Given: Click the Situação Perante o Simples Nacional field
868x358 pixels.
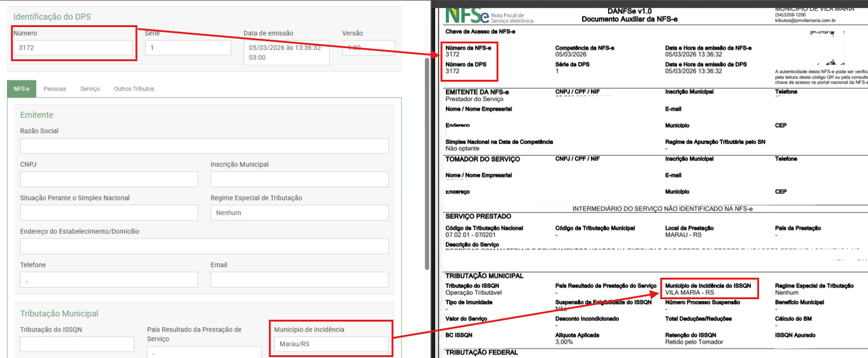Looking at the screenshot, I should pos(109,213).
